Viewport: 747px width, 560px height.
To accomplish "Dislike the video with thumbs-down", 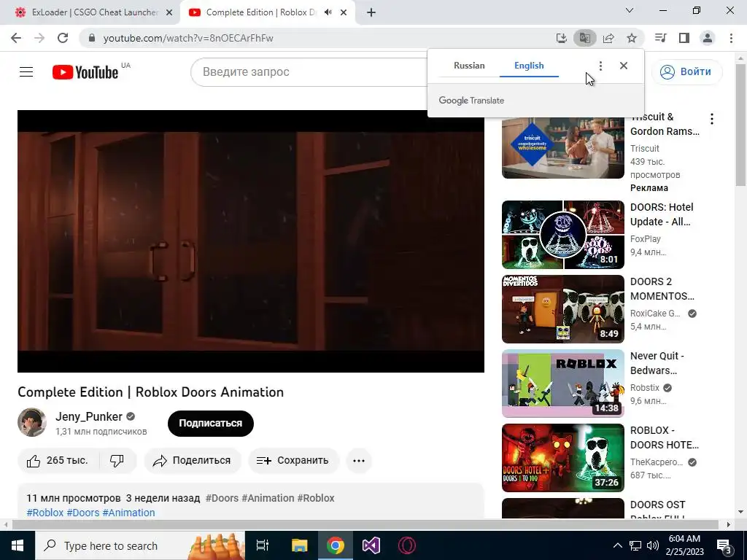I will coord(117,461).
